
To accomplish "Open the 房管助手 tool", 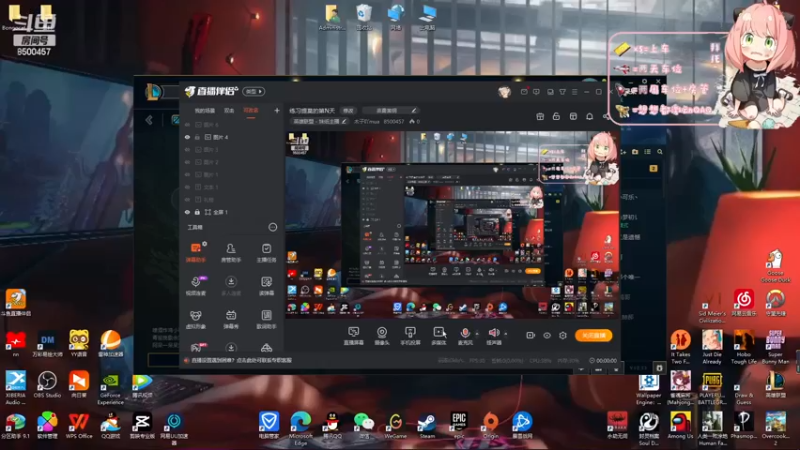I will coord(231,252).
